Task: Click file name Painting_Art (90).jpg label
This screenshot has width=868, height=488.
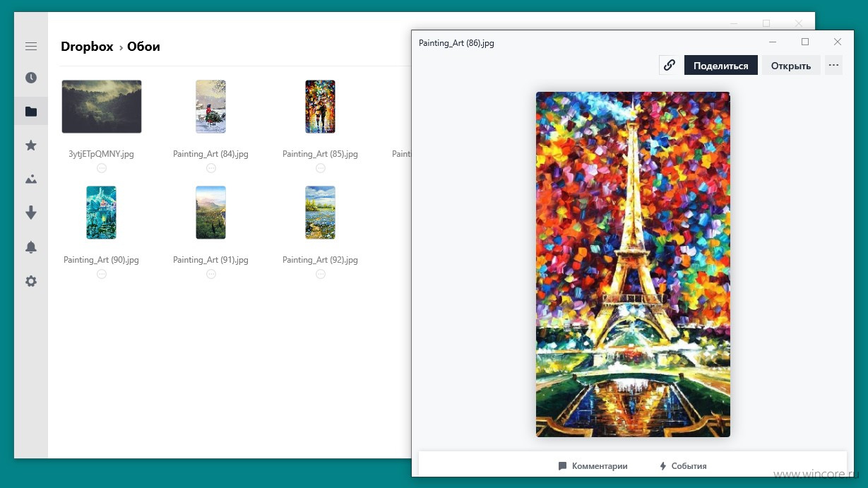Action: tap(101, 260)
